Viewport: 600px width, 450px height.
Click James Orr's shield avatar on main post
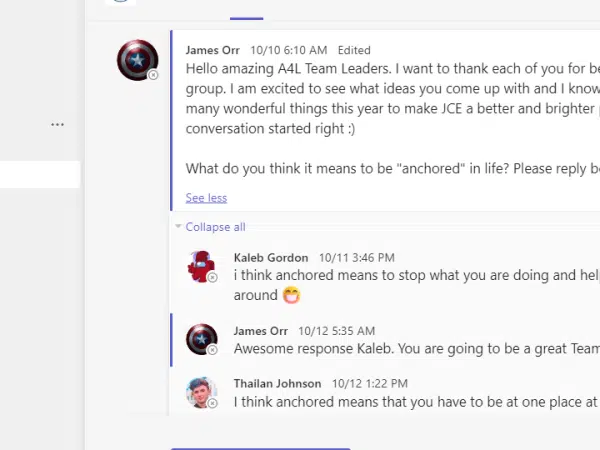pyautogui.click(x=137, y=60)
